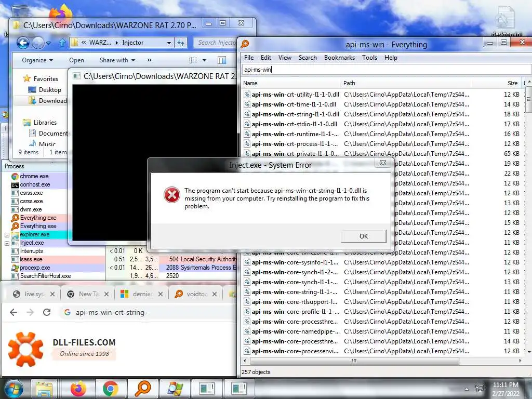The height and width of the screenshot is (399, 532).
Task: Select dwm.exe in Process Explorer list
Action: click(x=31, y=209)
